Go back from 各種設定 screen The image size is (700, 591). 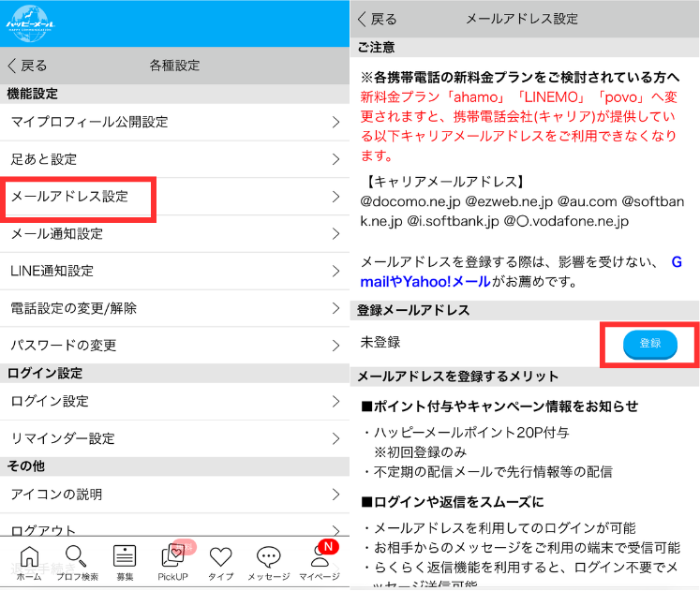pyautogui.click(x=28, y=66)
